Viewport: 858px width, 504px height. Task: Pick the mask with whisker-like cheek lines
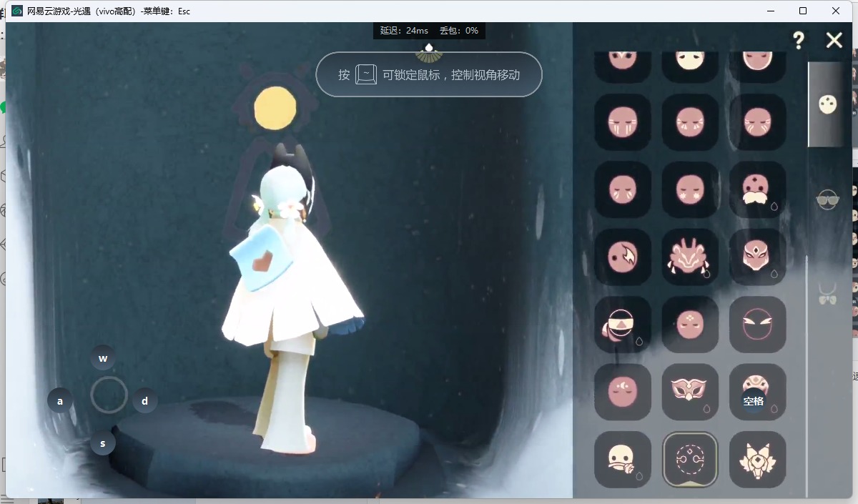(690, 122)
